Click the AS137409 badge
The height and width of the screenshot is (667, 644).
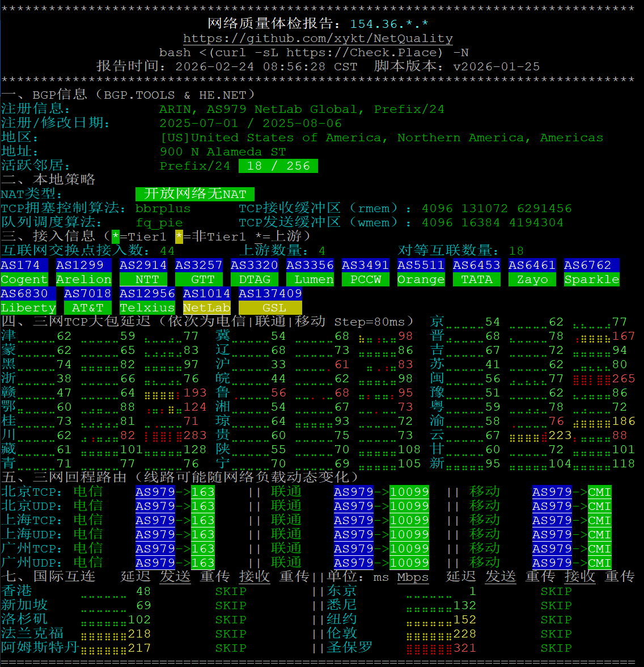[270, 294]
